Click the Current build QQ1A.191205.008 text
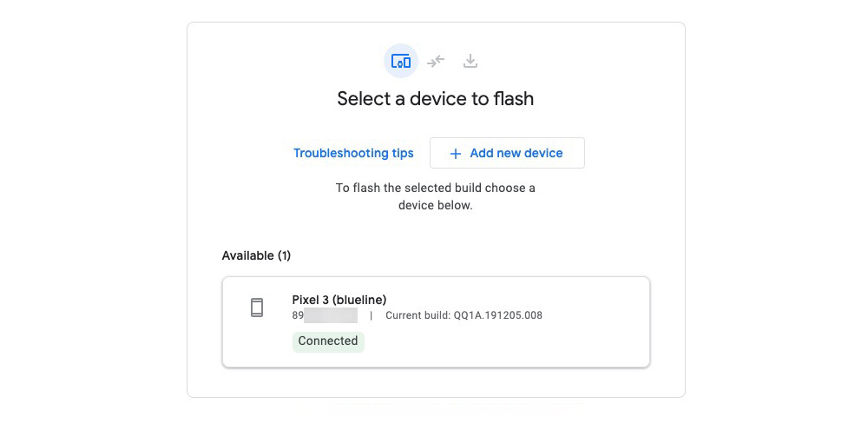Screen dimensions: 868x437 click(464, 315)
